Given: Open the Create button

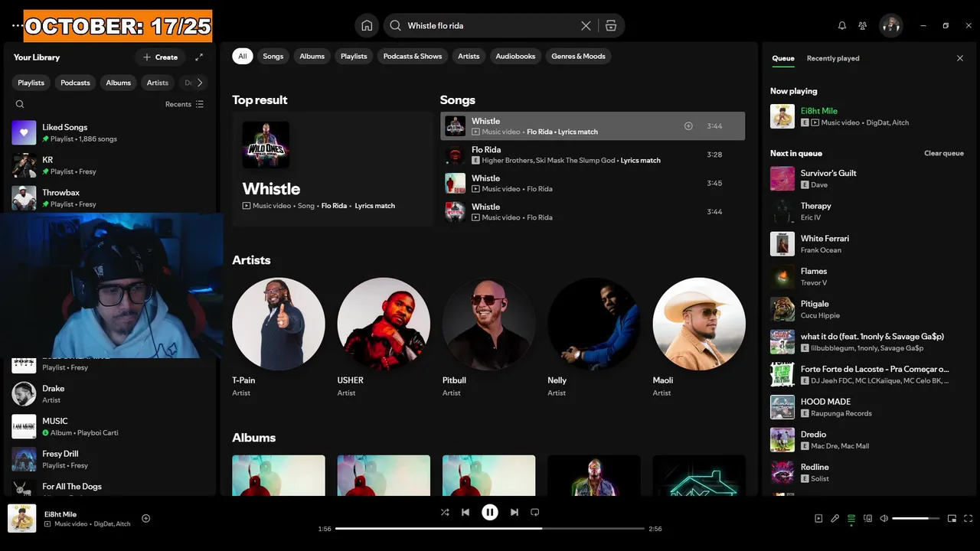Looking at the screenshot, I should pyautogui.click(x=160, y=57).
